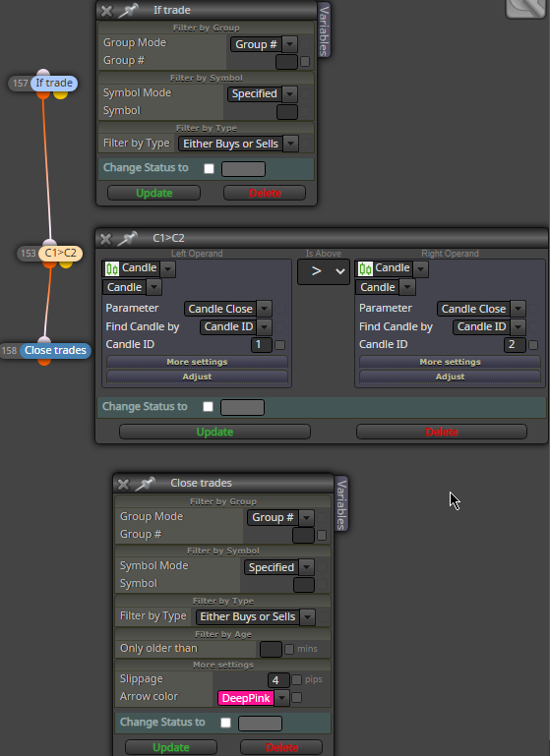Click the Slippage value field

click(278, 680)
